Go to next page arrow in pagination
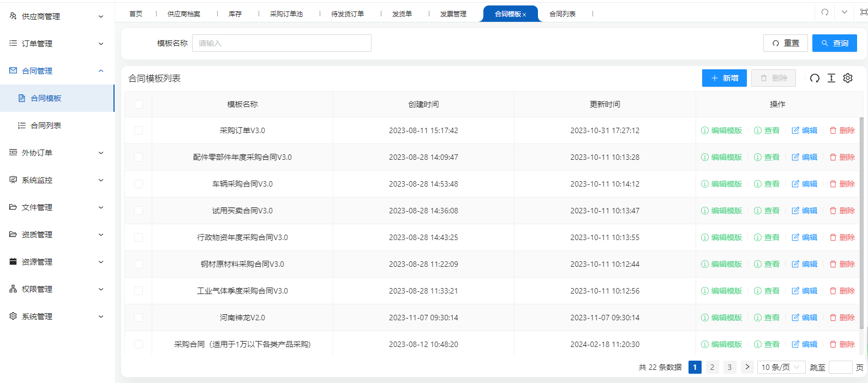868x383 pixels. coord(747,367)
